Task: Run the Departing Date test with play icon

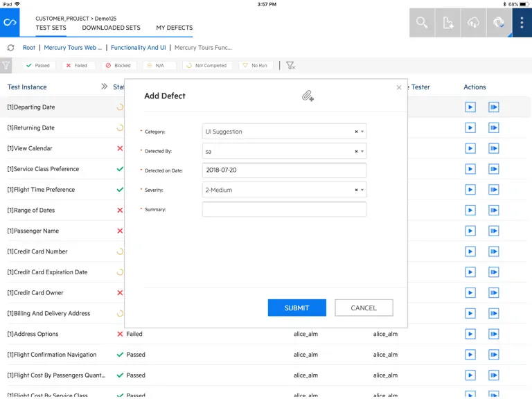Action: (470, 107)
